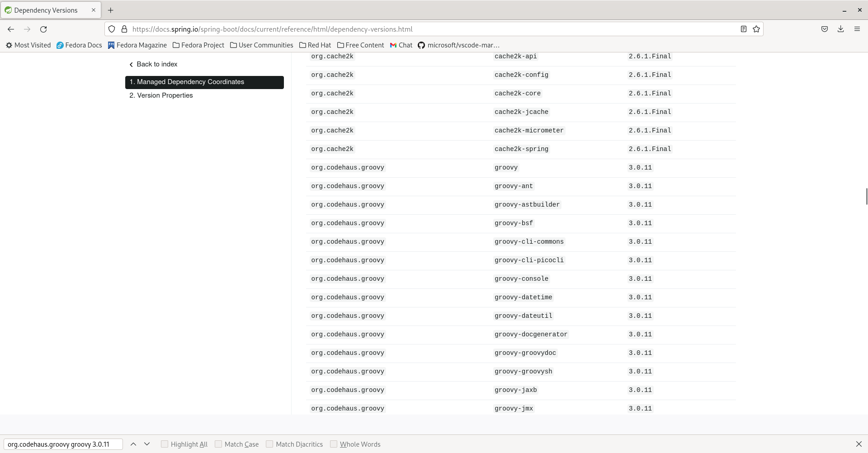Open a new tab
The image size is (868, 453).
pyautogui.click(x=110, y=10)
